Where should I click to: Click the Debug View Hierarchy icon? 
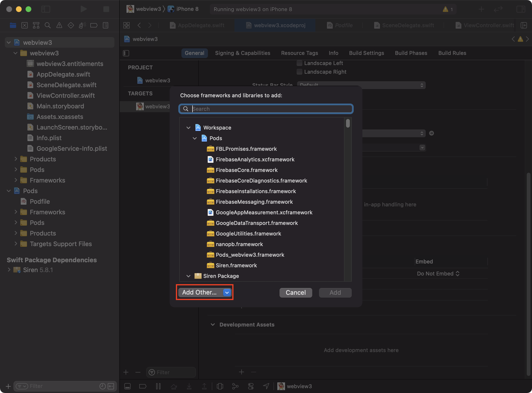220,386
